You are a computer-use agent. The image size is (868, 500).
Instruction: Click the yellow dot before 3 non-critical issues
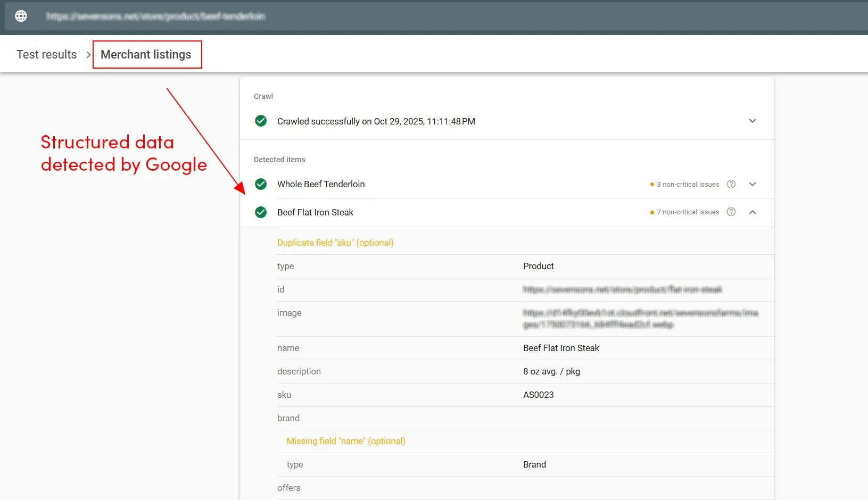[x=652, y=185]
